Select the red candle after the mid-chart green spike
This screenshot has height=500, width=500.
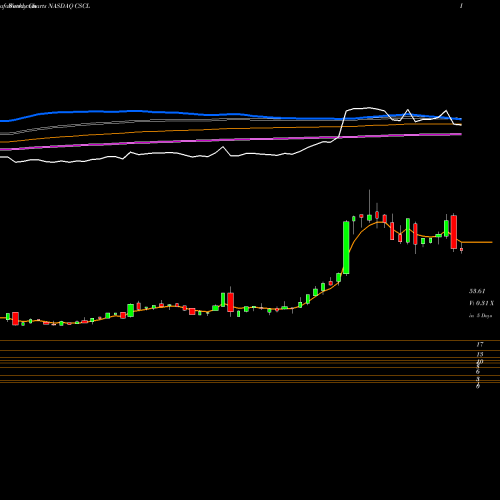click(x=230, y=302)
